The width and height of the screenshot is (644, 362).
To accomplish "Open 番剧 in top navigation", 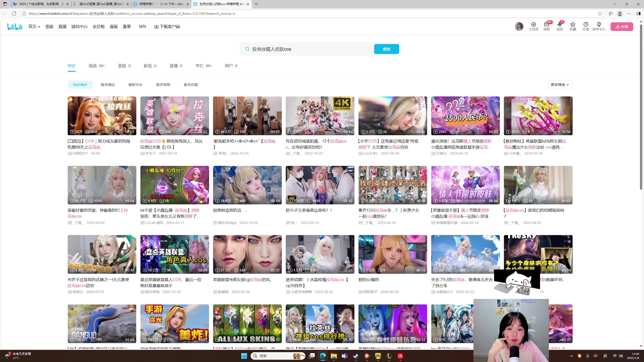I will (x=49, y=26).
